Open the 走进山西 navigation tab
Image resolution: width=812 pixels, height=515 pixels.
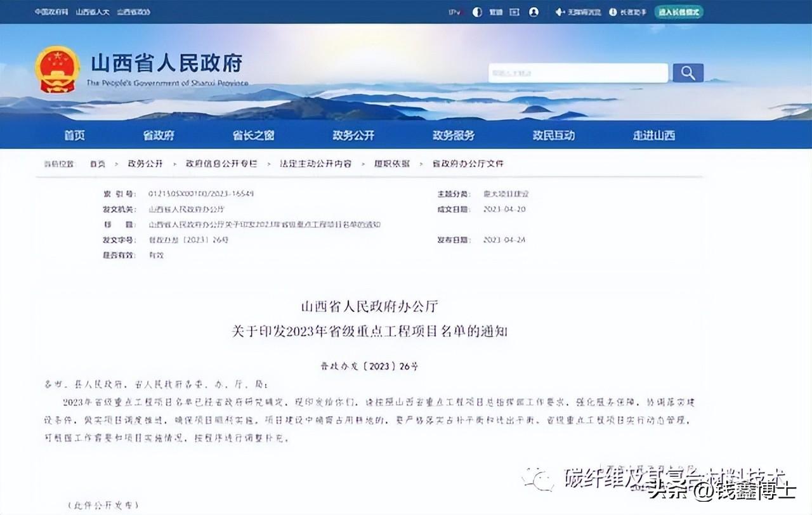pos(654,135)
